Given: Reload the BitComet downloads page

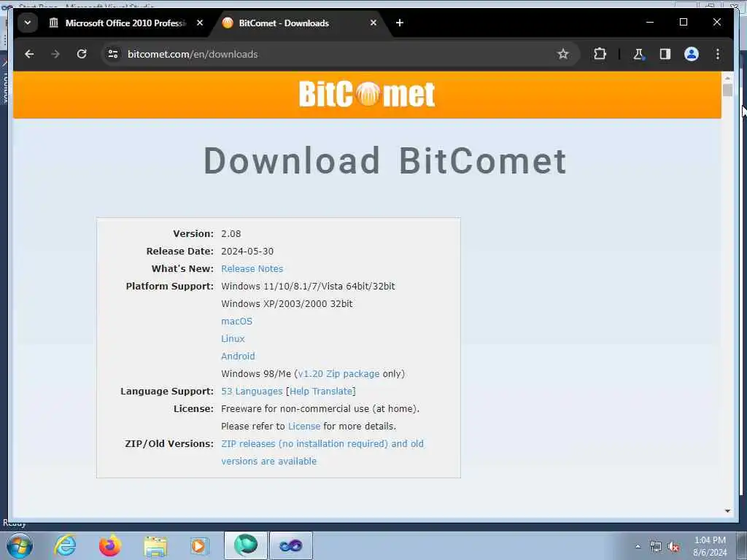Looking at the screenshot, I should [x=82, y=54].
